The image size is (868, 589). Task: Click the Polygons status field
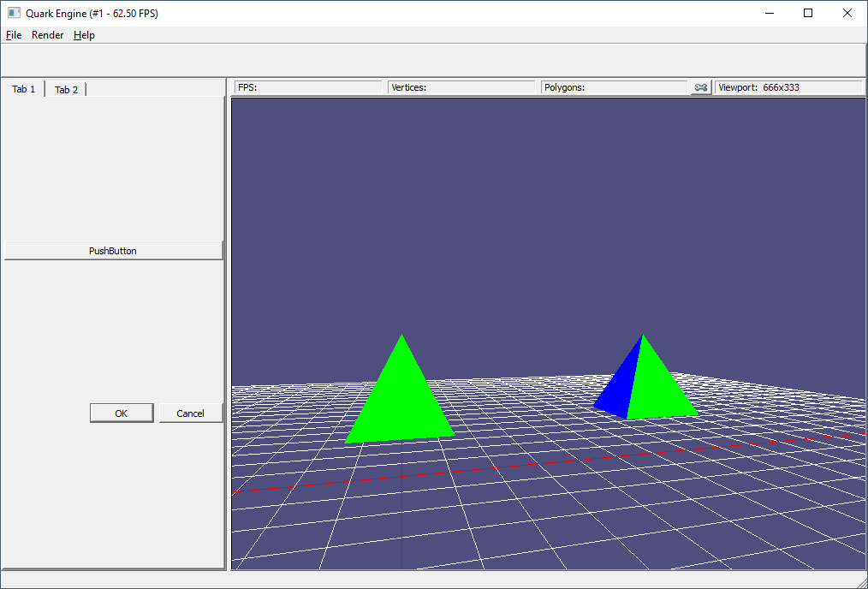click(x=615, y=87)
